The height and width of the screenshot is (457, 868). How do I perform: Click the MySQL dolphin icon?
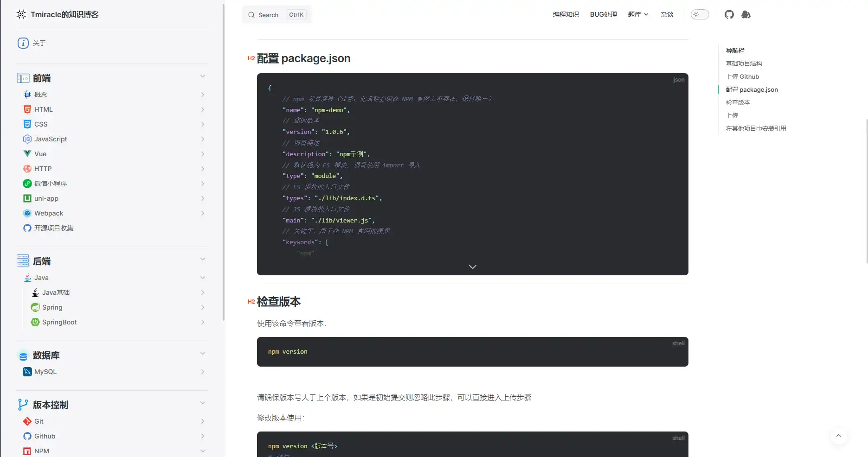click(27, 372)
